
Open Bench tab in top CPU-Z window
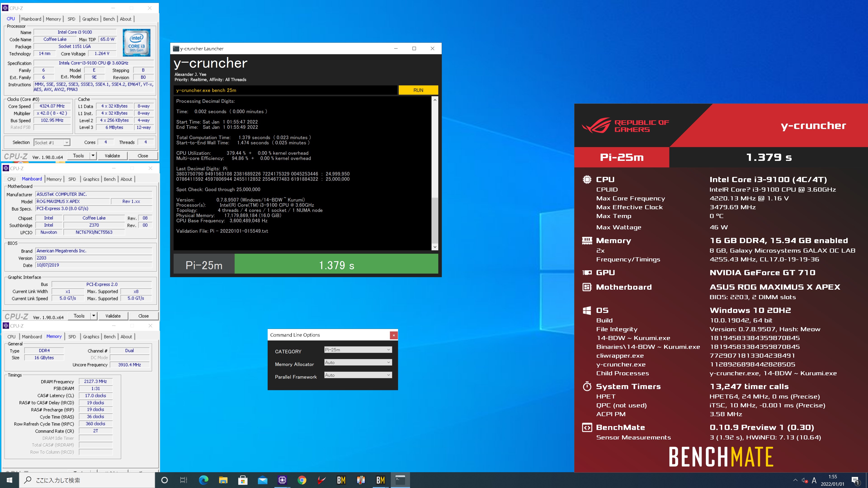coord(109,19)
